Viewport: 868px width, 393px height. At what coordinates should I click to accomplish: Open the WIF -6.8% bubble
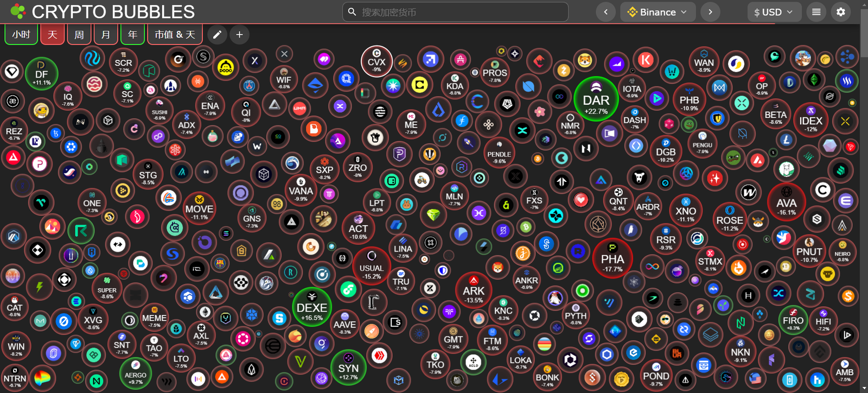284,79
